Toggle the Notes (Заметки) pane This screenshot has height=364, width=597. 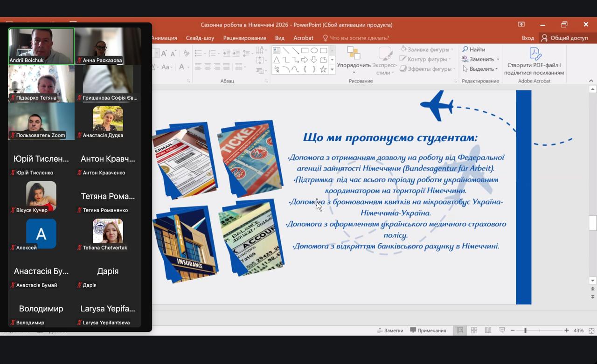[390, 330]
